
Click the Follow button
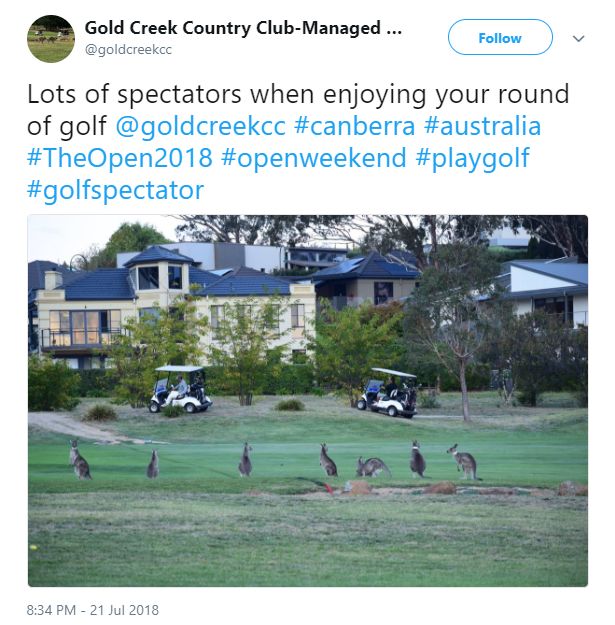[500, 37]
